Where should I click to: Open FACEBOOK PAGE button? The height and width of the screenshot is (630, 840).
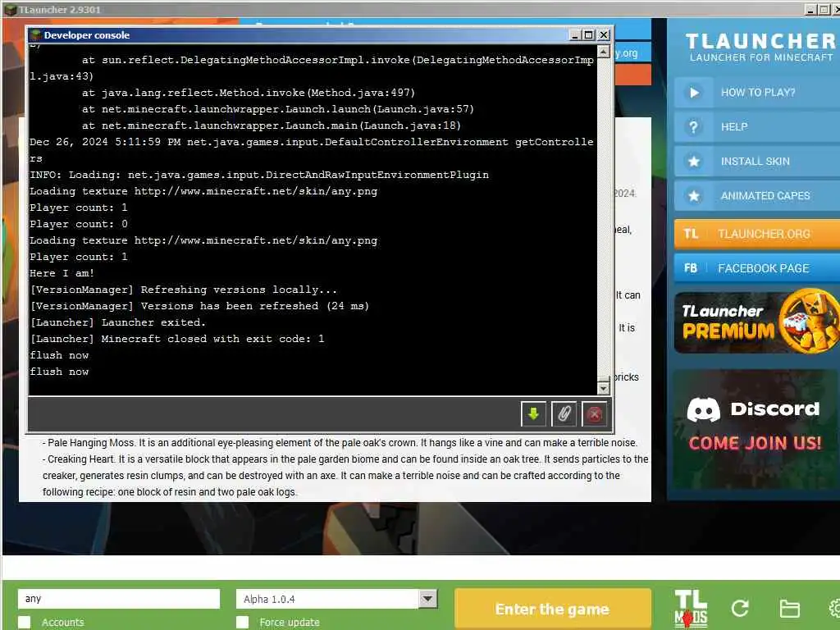tap(756, 268)
